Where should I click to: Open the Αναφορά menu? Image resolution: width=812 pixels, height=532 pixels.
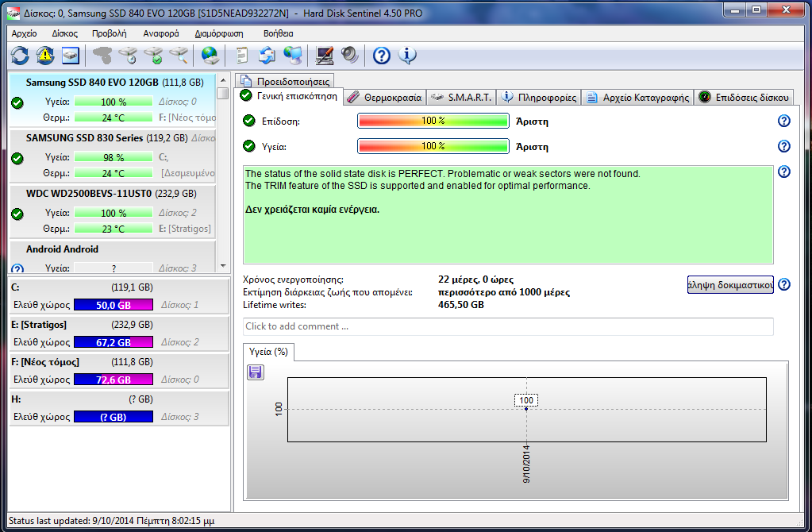tap(161, 33)
